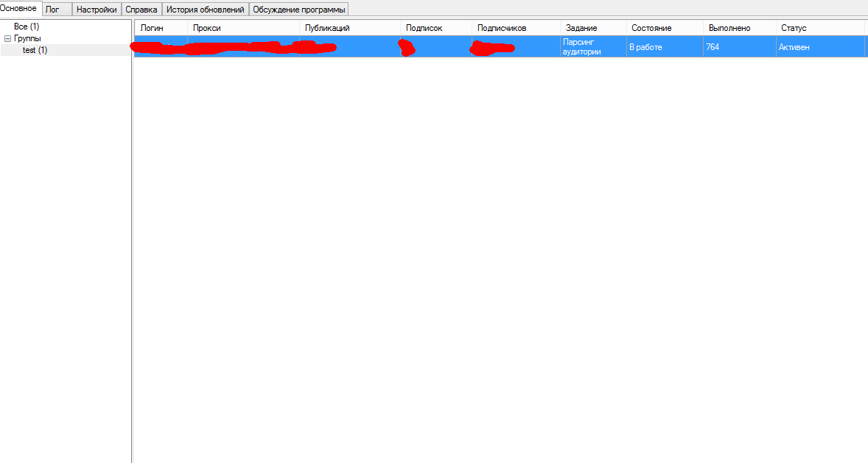The height and width of the screenshot is (463, 868).
Task: Click the Подписок column header
Action: [x=424, y=28]
